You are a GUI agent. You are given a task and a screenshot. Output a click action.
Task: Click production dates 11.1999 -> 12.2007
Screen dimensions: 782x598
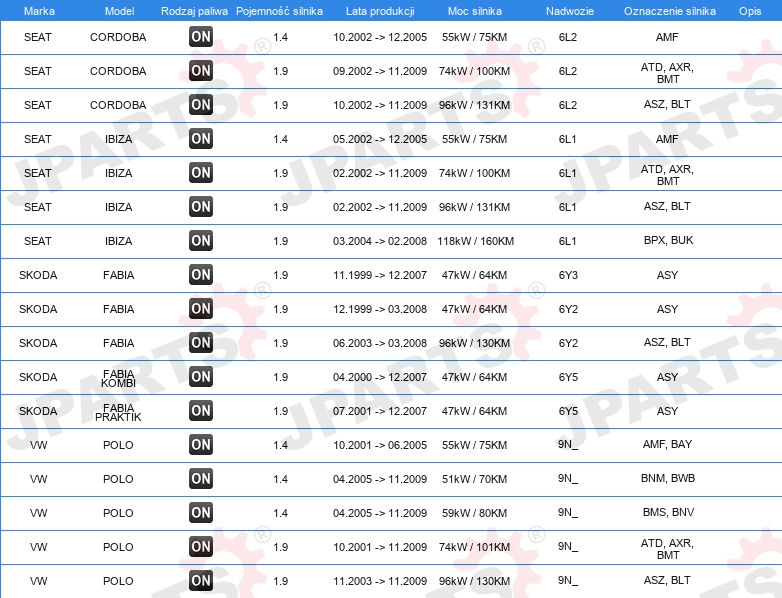[x=380, y=275]
